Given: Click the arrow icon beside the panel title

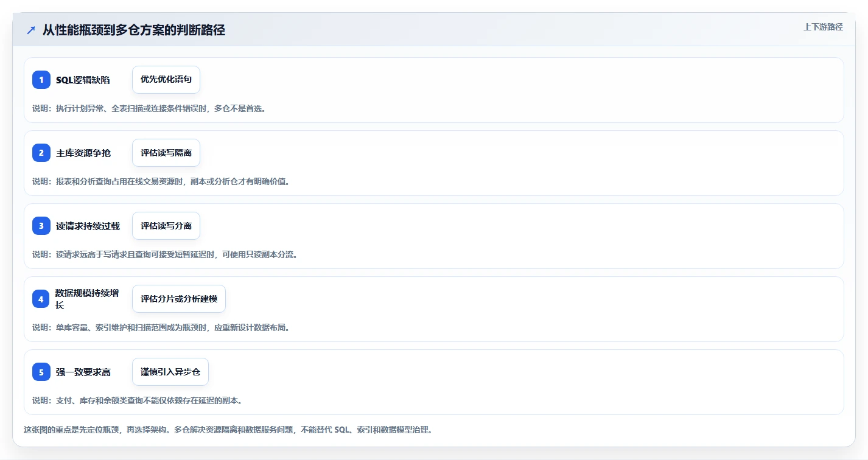Looking at the screenshot, I should 31,30.
